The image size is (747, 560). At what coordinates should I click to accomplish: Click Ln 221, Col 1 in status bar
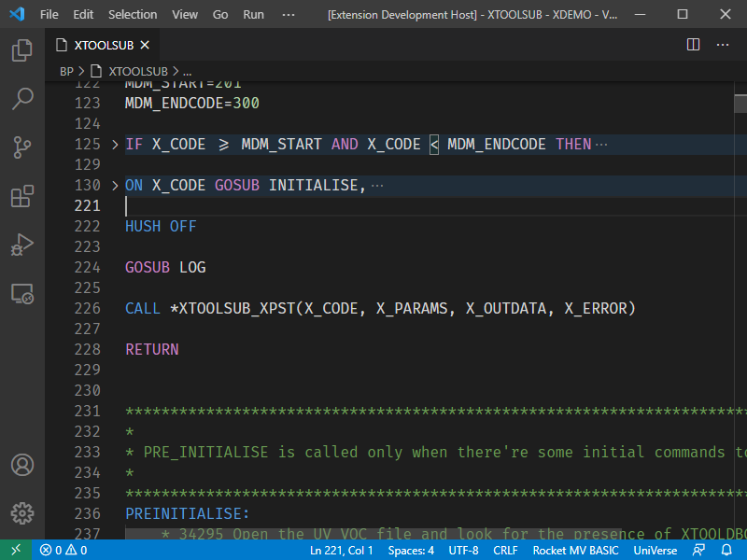click(341, 550)
